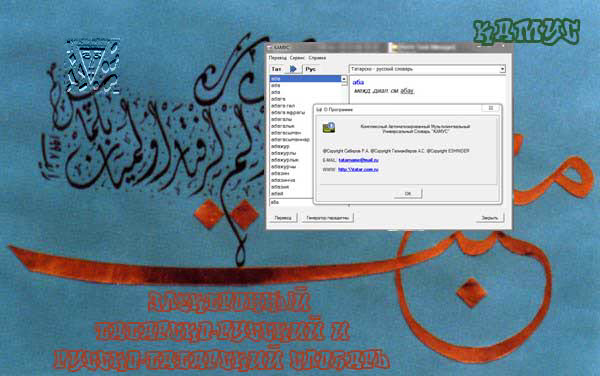Click the dictionary icon in the about dialog
This screenshot has width=600, height=376.
click(x=329, y=127)
